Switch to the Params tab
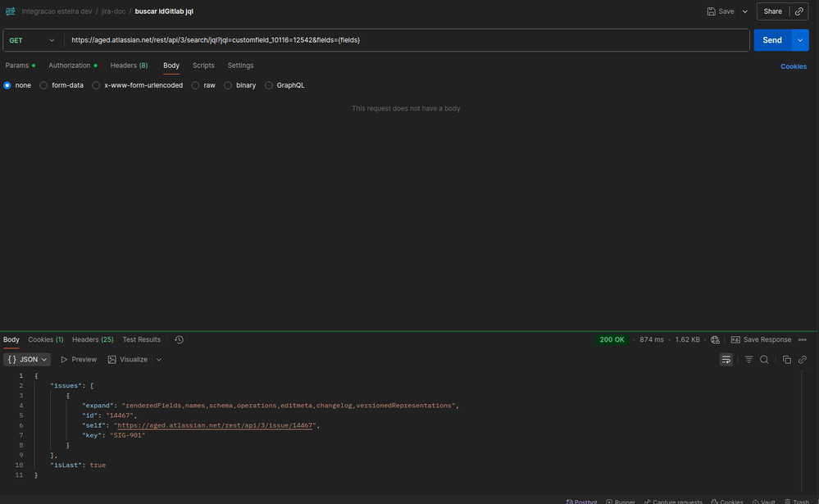 pos(20,66)
